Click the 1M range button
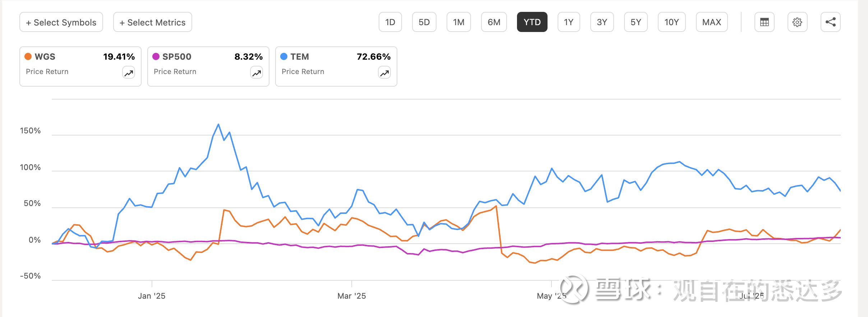Viewport: 868px width, 317px height. pyautogui.click(x=458, y=22)
